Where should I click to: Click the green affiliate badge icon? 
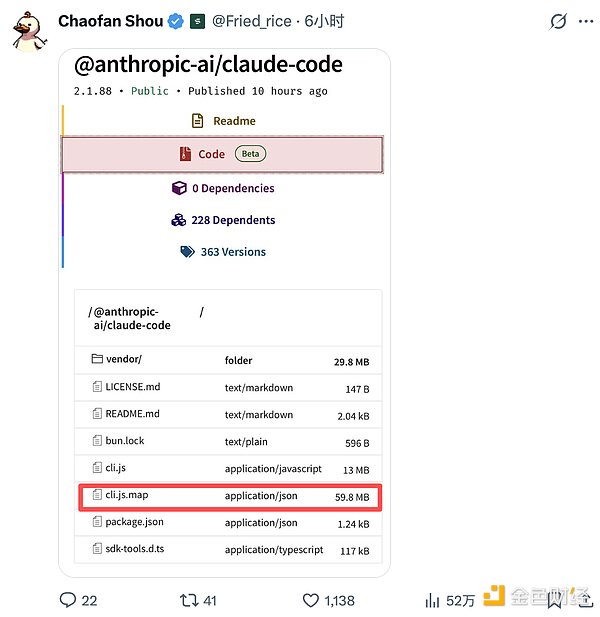(197, 21)
